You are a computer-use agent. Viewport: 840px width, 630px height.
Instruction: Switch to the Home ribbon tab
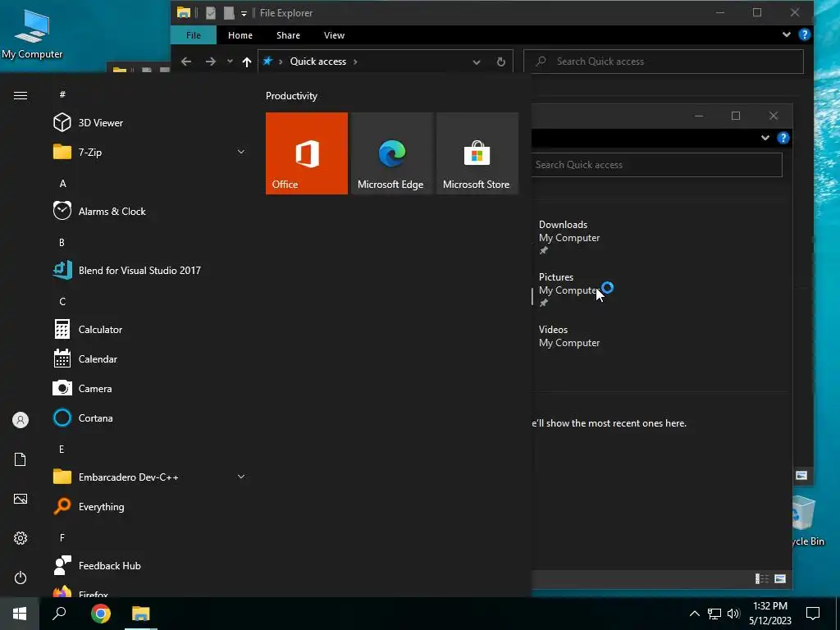tap(240, 35)
